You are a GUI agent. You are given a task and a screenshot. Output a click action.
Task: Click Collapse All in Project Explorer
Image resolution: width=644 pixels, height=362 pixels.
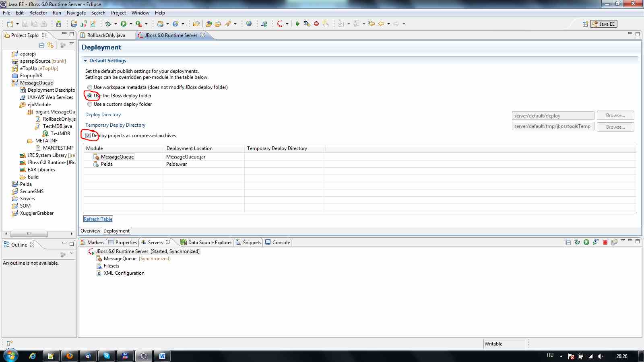point(41,45)
